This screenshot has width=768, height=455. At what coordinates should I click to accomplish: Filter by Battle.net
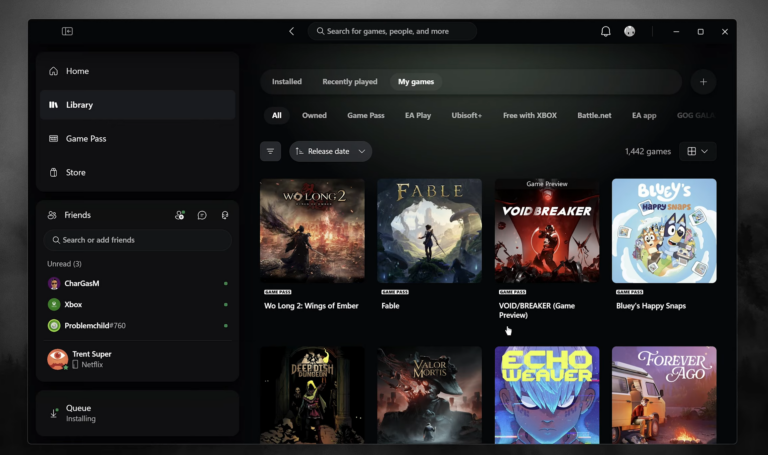tap(594, 116)
